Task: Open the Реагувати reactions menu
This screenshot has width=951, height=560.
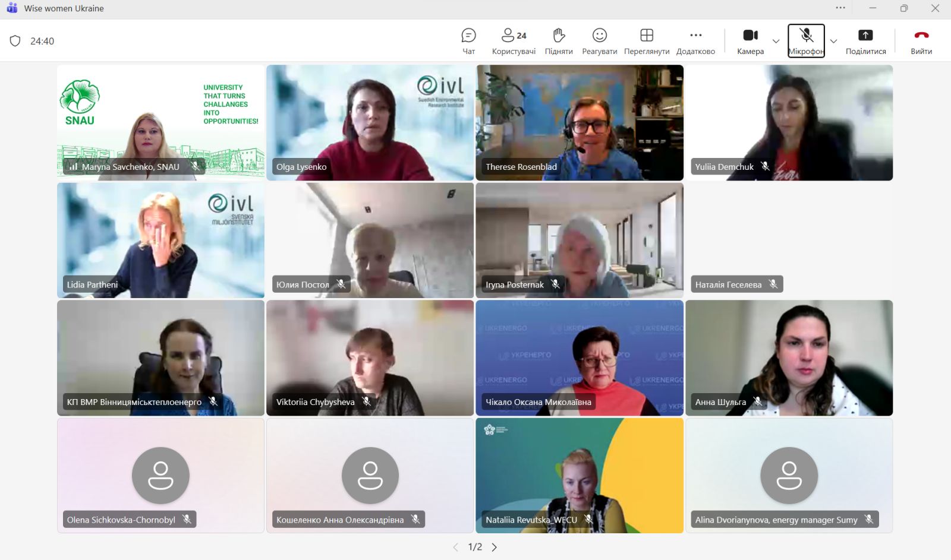Action: [x=599, y=41]
